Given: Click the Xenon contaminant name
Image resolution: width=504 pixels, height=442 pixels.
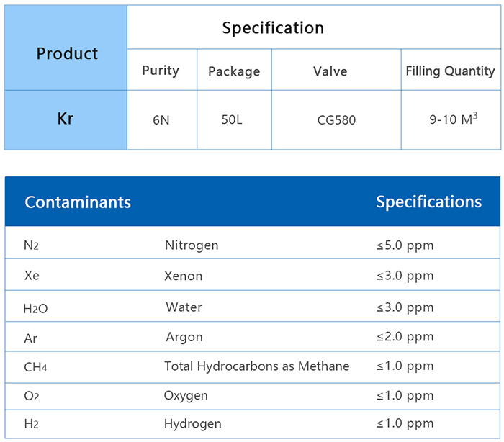Looking at the screenshot, I should coord(184,276).
